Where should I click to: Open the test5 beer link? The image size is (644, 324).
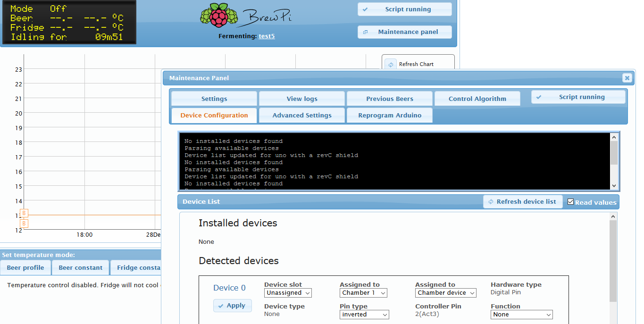tap(267, 36)
